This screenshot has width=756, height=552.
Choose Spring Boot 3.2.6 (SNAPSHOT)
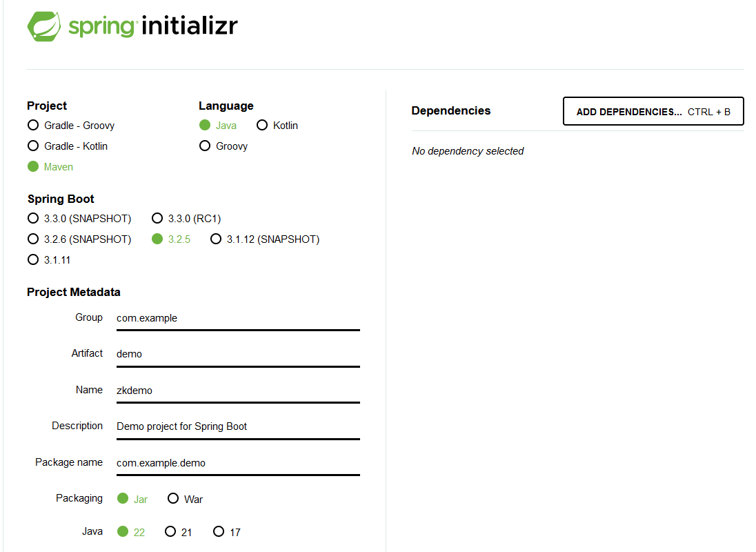(x=79, y=239)
